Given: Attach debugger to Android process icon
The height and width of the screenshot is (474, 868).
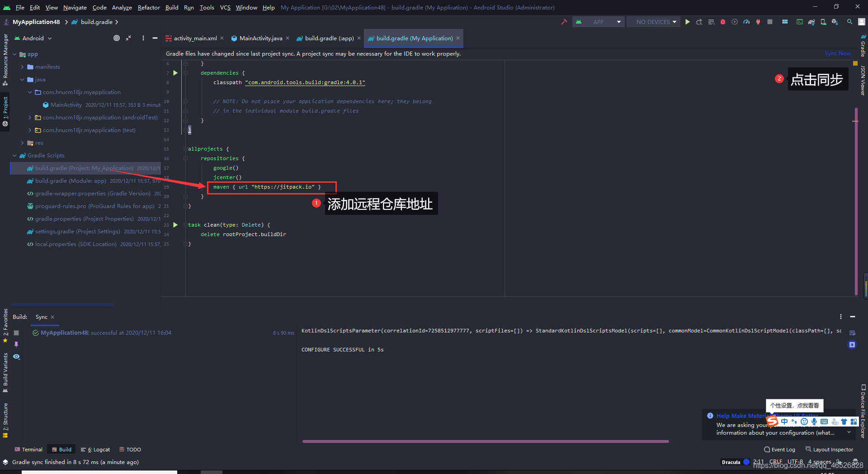Looking at the screenshot, I should (758, 22).
